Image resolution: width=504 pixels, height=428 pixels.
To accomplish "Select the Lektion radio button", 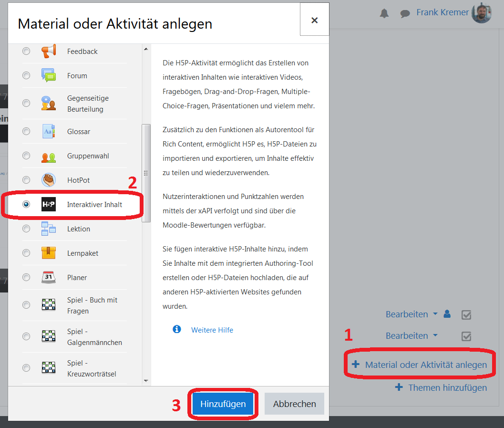I will pos(26,229).
